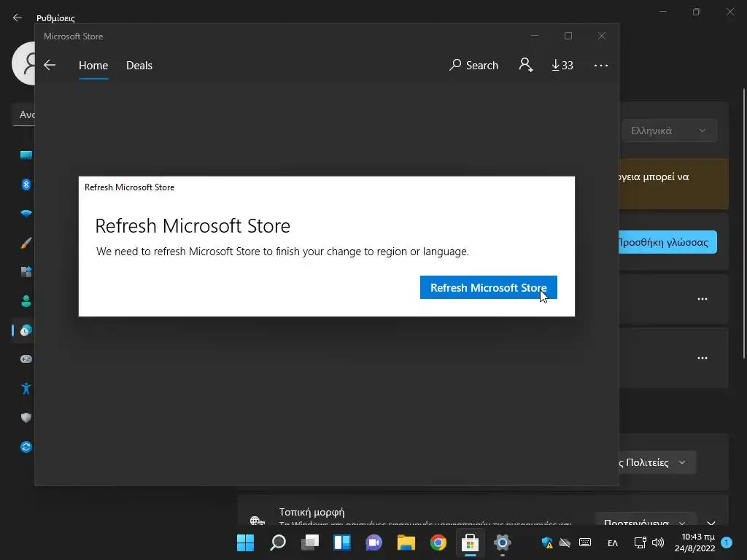Viewport: 747px width, 560px height.
Task: Switch to Settings taskbar icon
Action: pyautogui.click(x=502, y=542)
